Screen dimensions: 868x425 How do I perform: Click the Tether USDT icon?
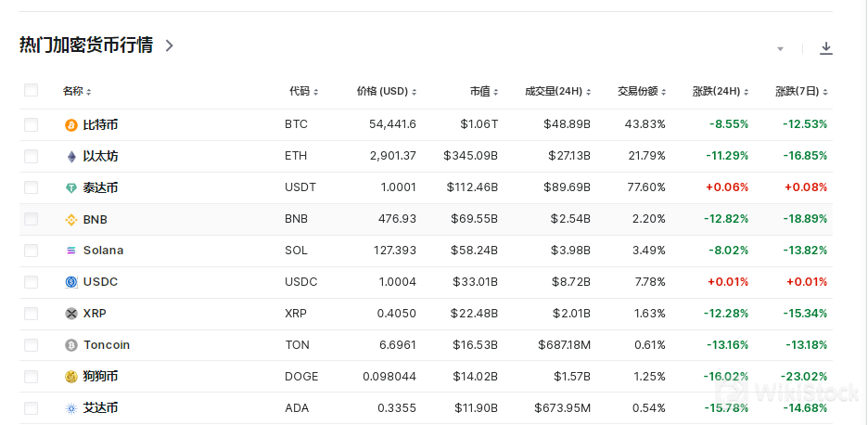click(71, 187)
